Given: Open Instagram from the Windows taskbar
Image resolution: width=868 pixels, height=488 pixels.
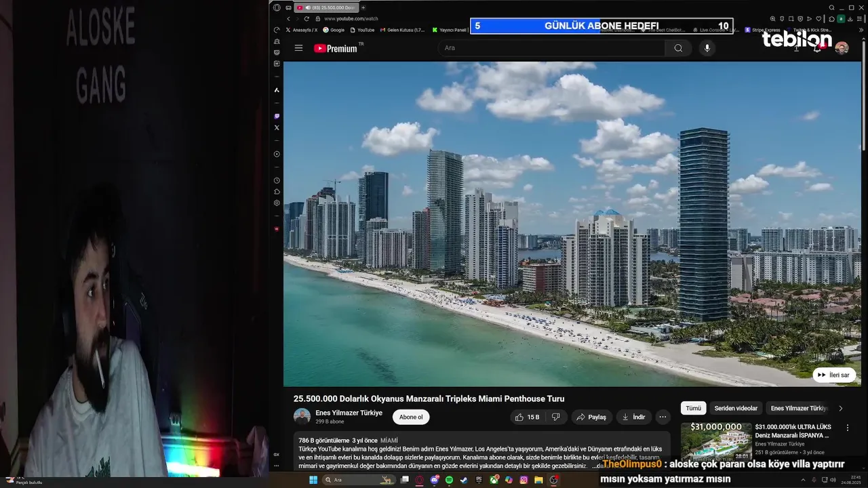Looking at the screenshot, I should click(524, 480).
